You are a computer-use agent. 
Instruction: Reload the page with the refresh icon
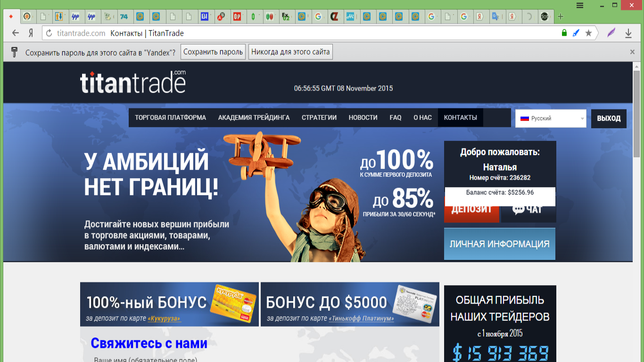click(49, 33)
